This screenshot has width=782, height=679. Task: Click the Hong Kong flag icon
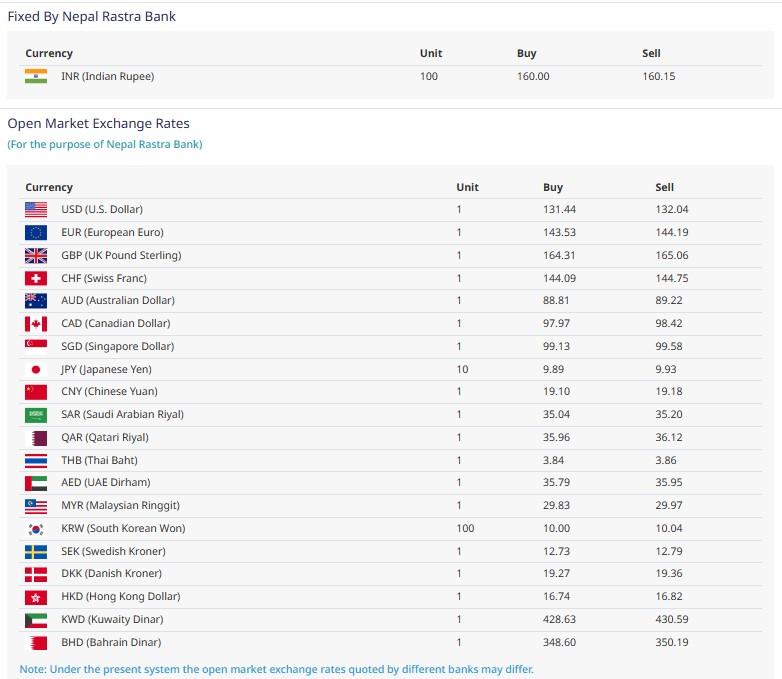point(36,596)
